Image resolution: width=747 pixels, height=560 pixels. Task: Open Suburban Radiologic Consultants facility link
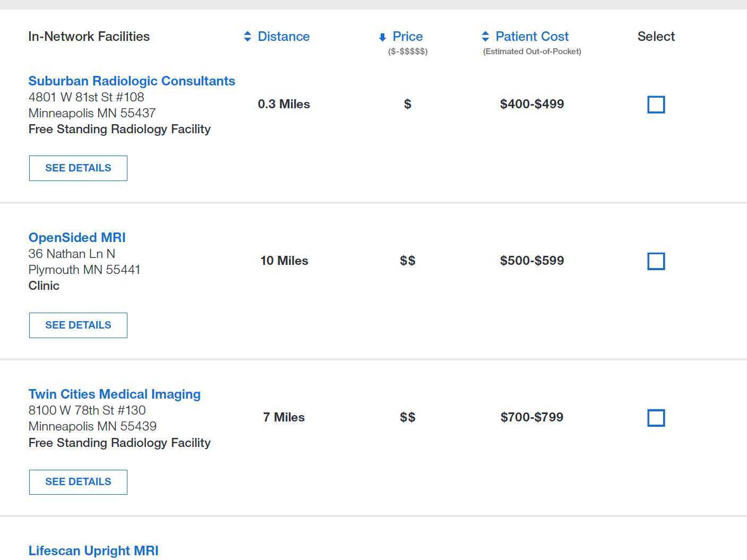[x=132, y=81]
